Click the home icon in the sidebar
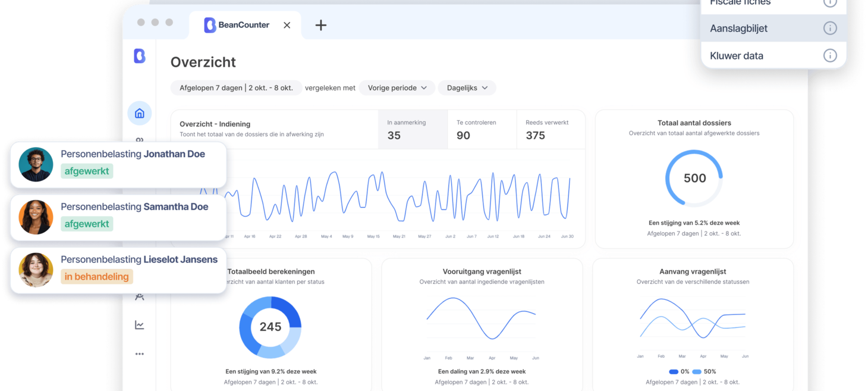This screenshot has width=868, height=391. coord(140,113)
